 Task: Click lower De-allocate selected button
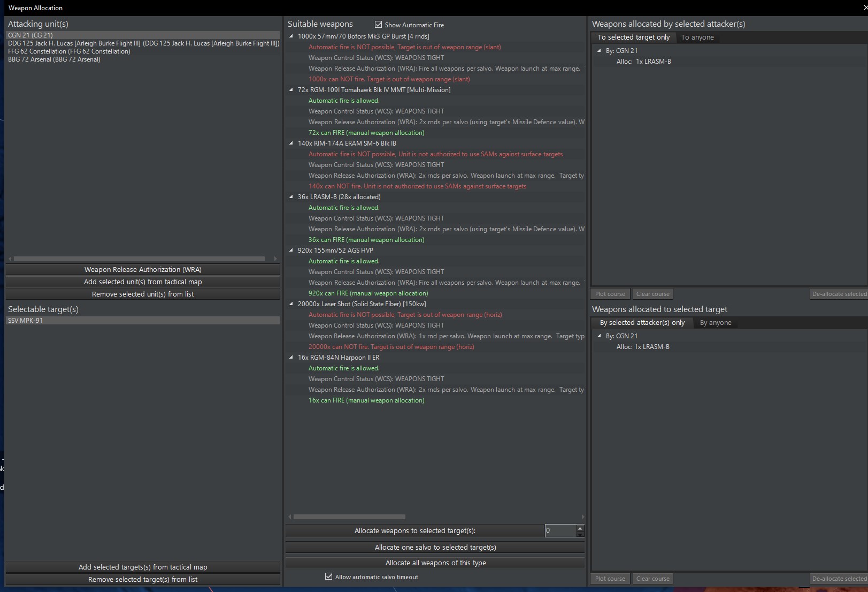click(x=839, y=579)
